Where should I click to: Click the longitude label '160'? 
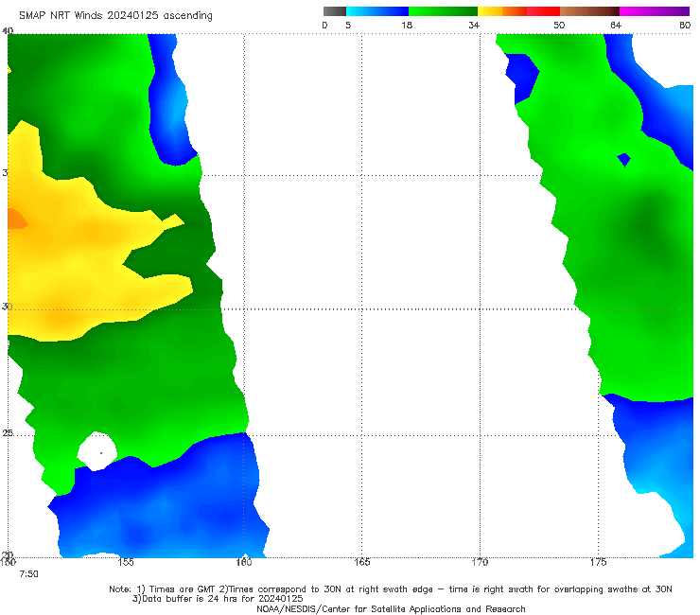pos(244,562)
